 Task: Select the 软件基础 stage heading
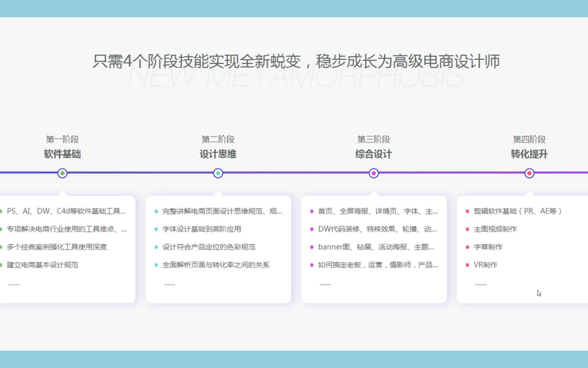pos(62,154)
